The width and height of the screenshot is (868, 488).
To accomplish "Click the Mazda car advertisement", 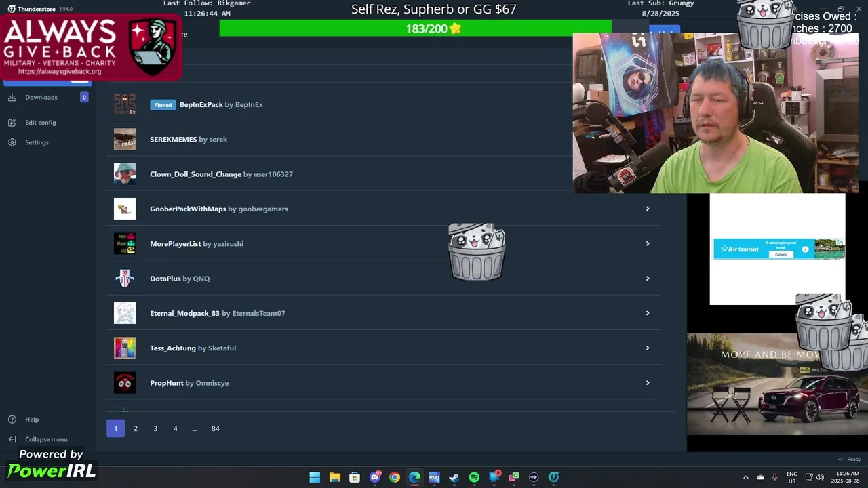I will [x=777, y=384].
